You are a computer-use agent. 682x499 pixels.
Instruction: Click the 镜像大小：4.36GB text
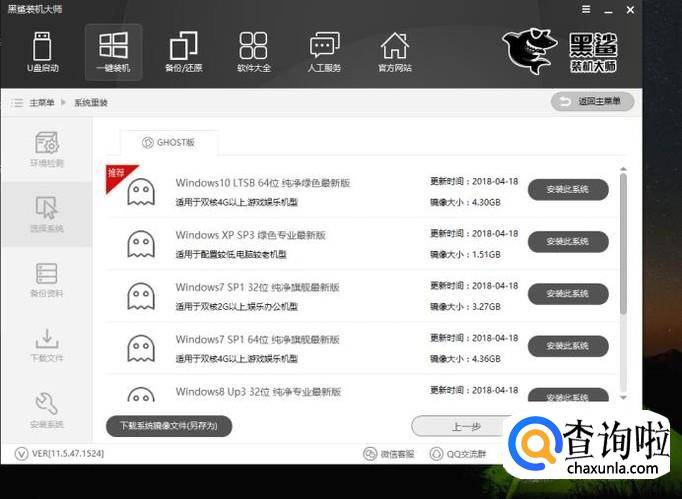click(465, 359)
